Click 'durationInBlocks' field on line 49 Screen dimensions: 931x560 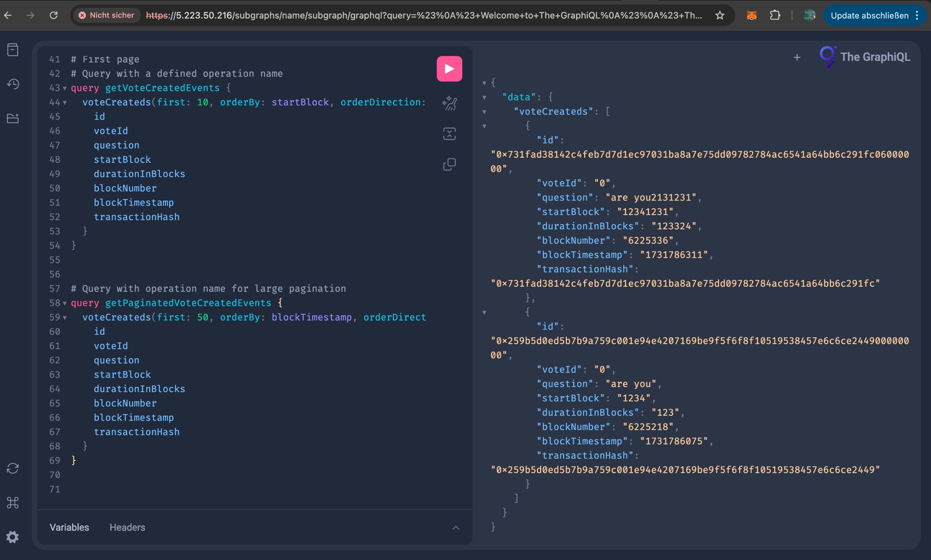click(x=139, y=174)
